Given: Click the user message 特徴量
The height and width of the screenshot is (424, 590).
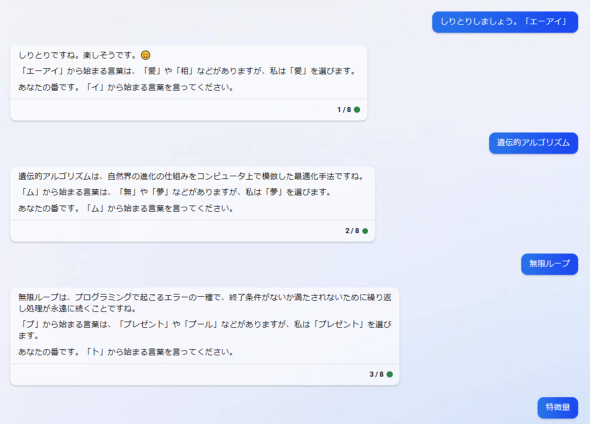Looking at the screenshot, I should (558, 408).
